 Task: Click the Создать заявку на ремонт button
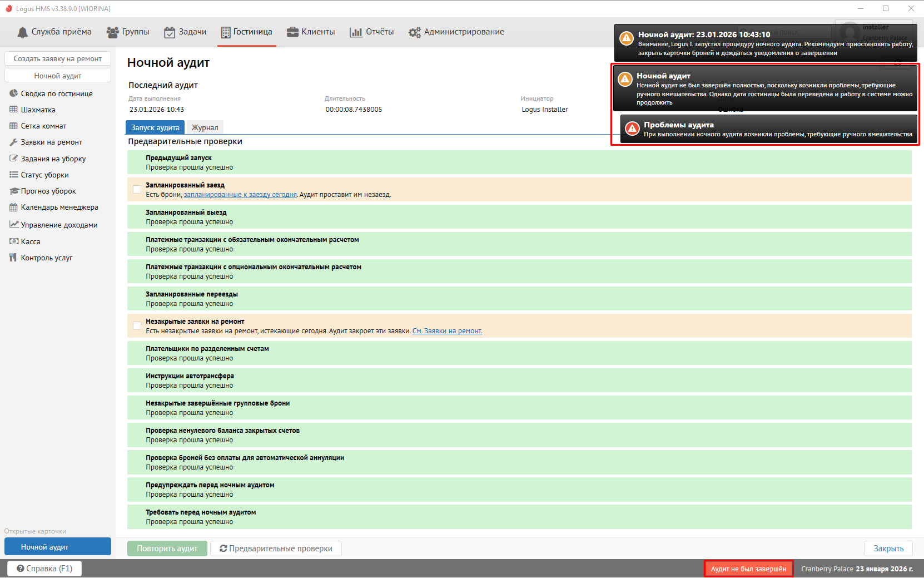tap(58, 58)
